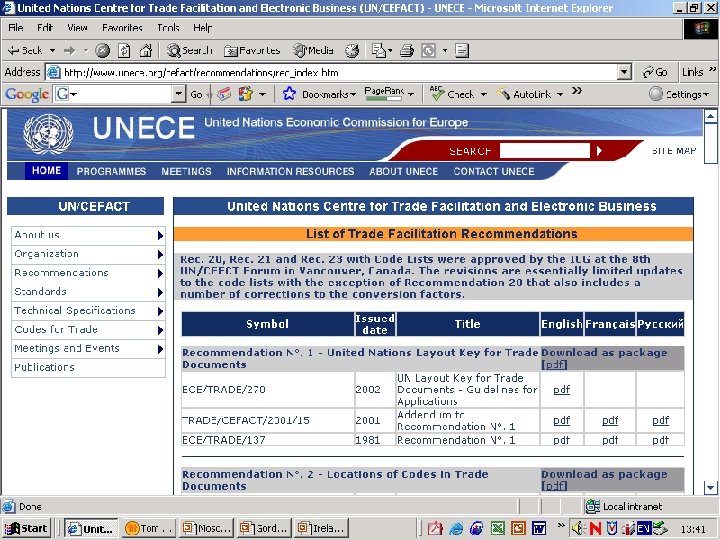Open INFORMATION RESOURCES navigation tab
720x540 pixels.
(290, 171)
